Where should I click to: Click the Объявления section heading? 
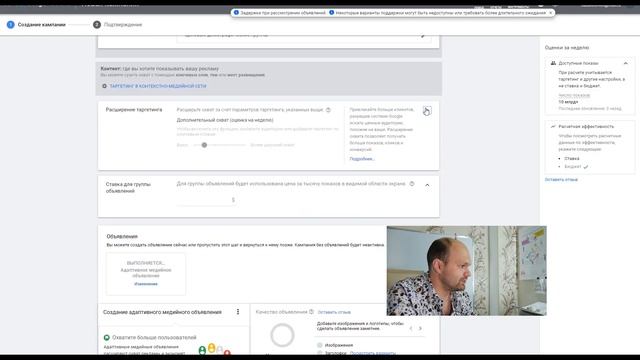pos(122,236)
